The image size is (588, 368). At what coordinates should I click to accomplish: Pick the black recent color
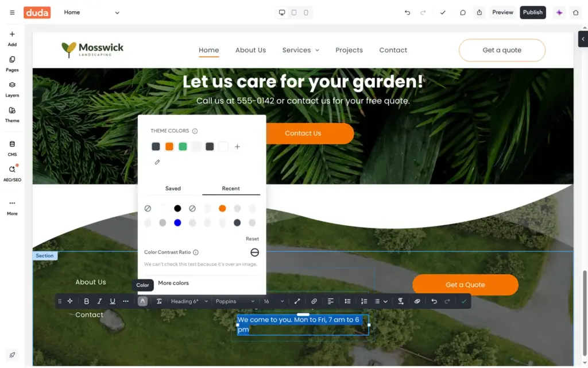click(177, 208)
